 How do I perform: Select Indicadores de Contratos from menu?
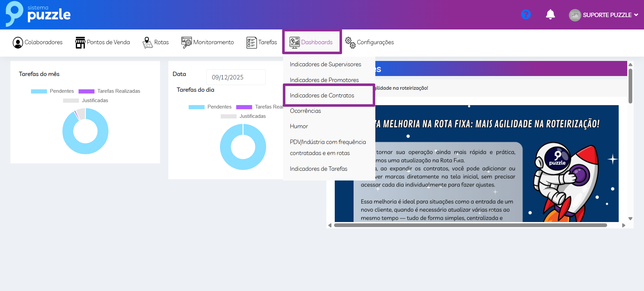point(322,95)
